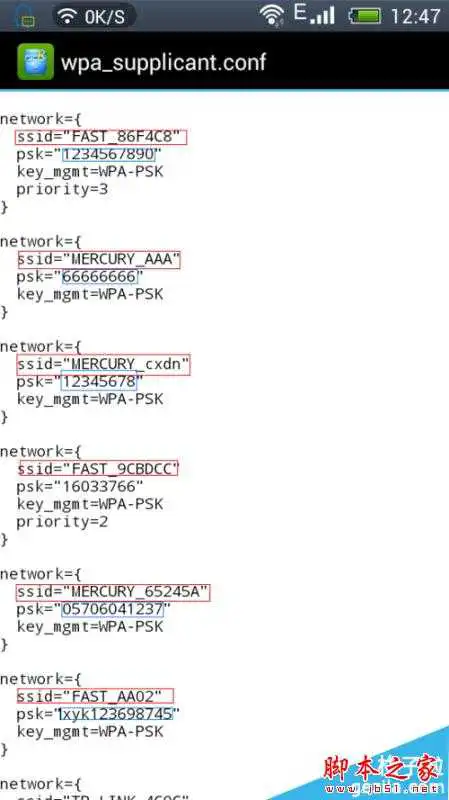Tap the psk value 12345678
449x800 pixels.
coord(99,382)
